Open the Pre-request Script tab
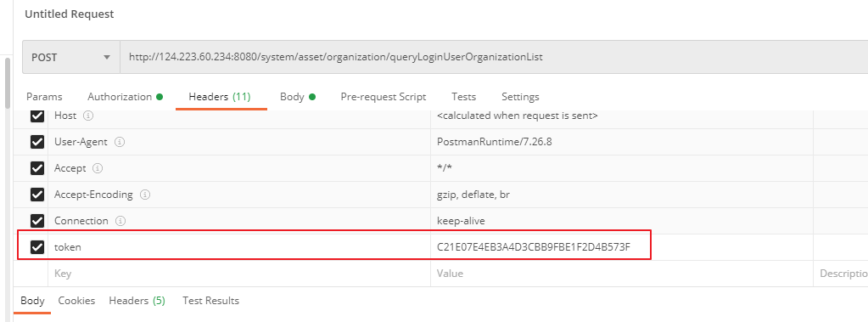Viewport: 868px width, 322px height. click(x=383, y=97)
